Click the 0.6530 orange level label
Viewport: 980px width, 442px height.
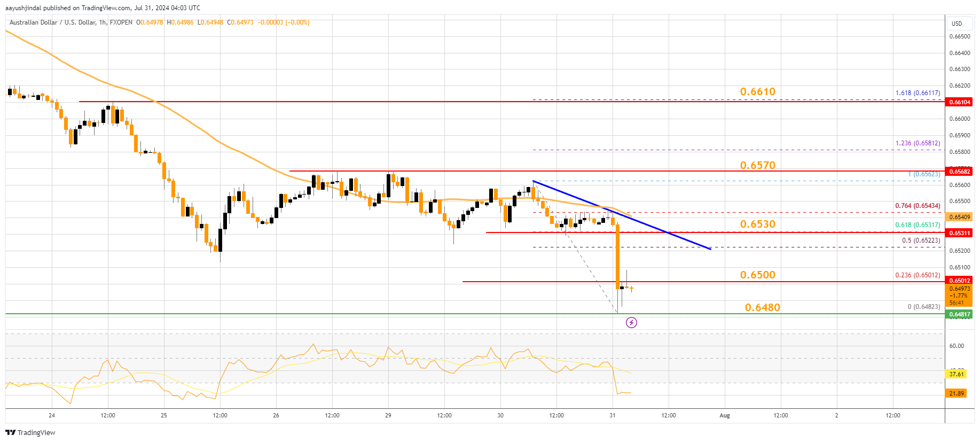point(758,224)
